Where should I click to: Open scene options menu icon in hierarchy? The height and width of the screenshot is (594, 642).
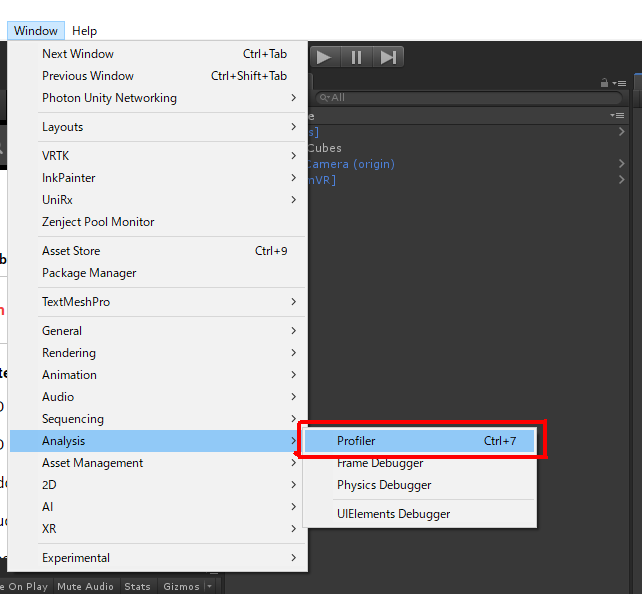(x=617, y=116)
